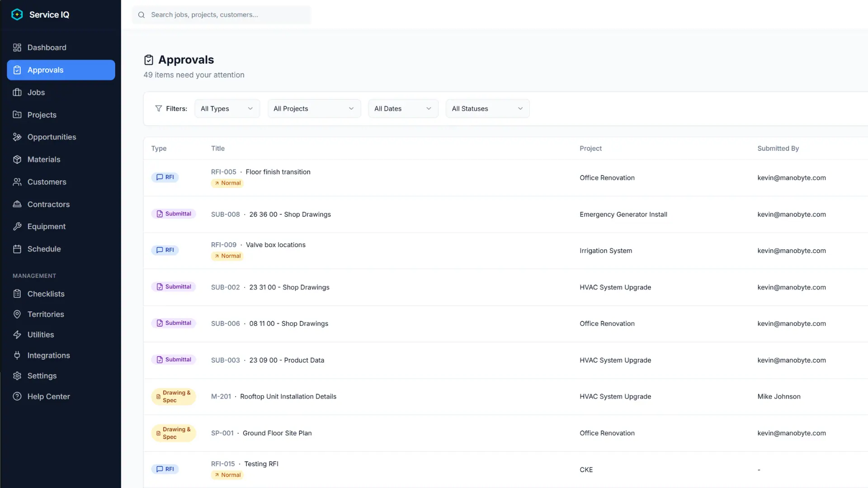Click the Checklists clipboard icon

tap(17, 294)
